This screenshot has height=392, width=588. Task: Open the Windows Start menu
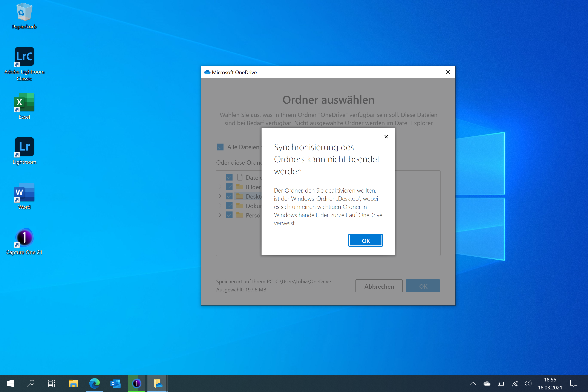(x=10, y=383)
